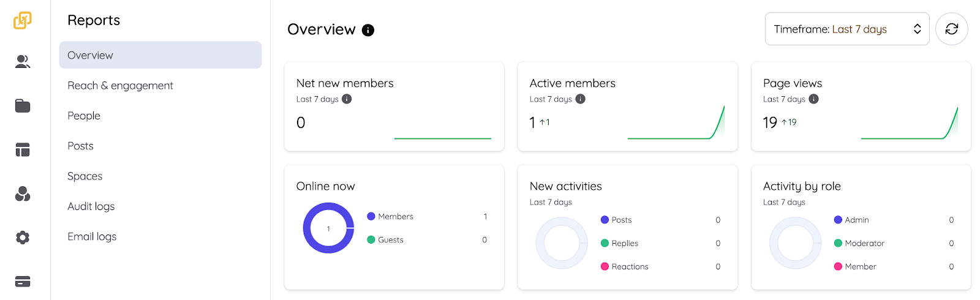This screenshot has height=300, width=980.
Task: Refresh the report with the circular arrows button
Action: point(952,29)
